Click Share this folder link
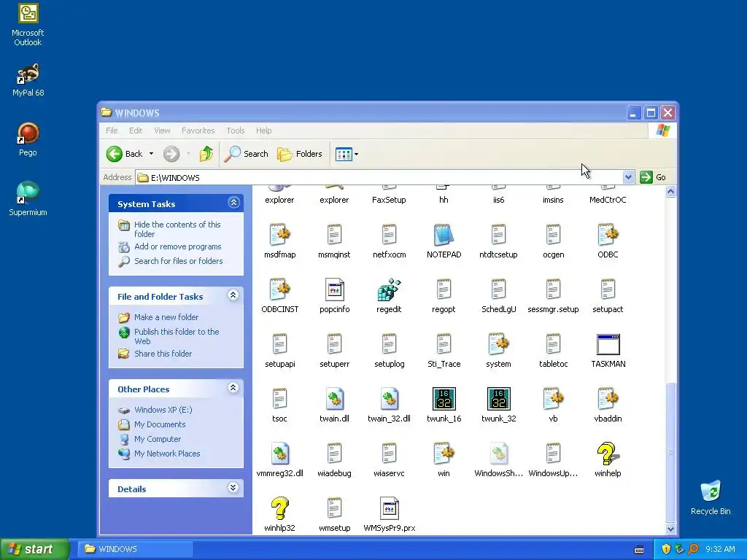 pyautogui.click(x=163, y=354)
